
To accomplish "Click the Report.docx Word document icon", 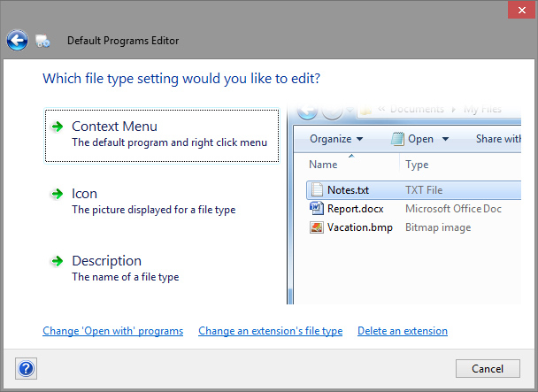I will (x=317, y=209).
